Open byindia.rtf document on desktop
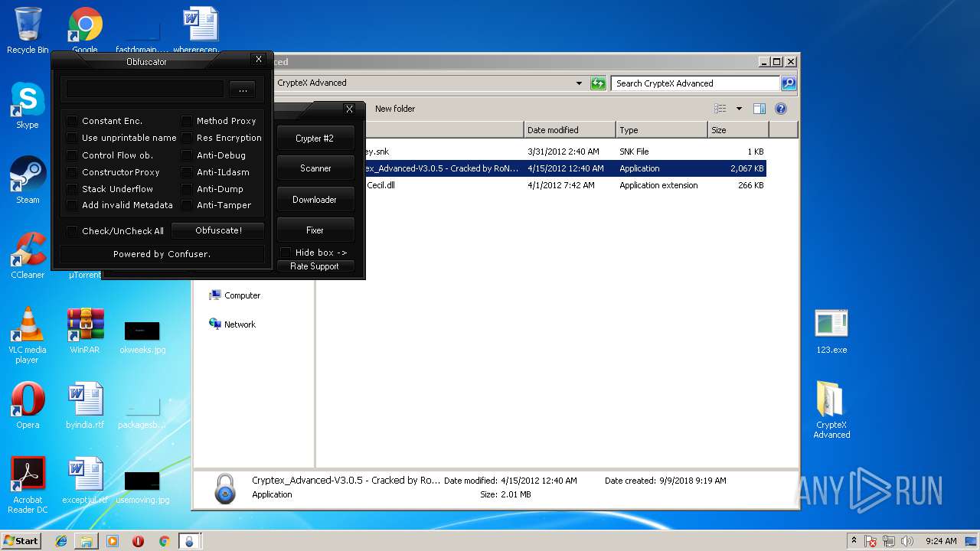This screenshot has width=980, height=551. coord(85,405)
